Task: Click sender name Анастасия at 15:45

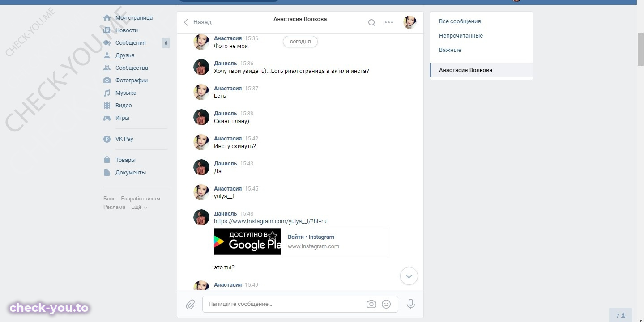Action: 228,189
